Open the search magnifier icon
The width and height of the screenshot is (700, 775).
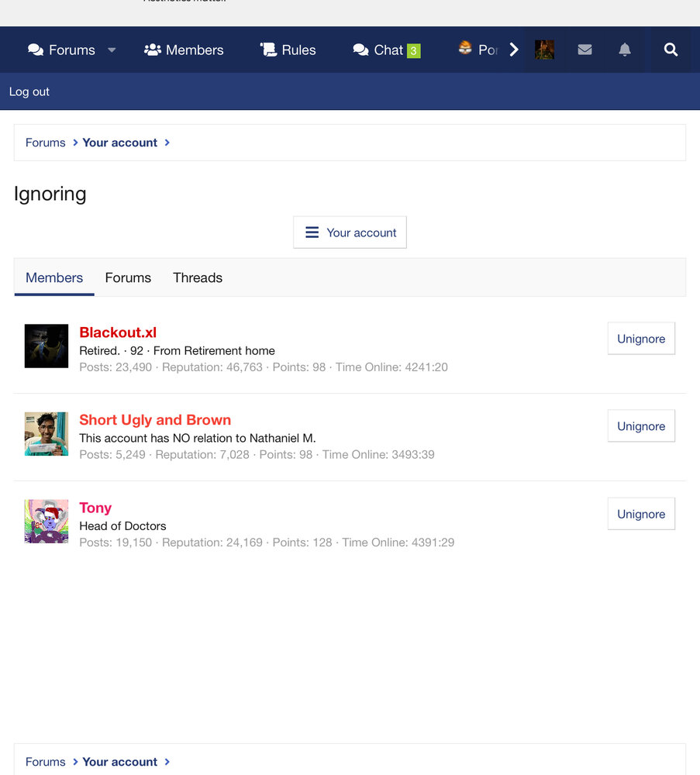671,50
